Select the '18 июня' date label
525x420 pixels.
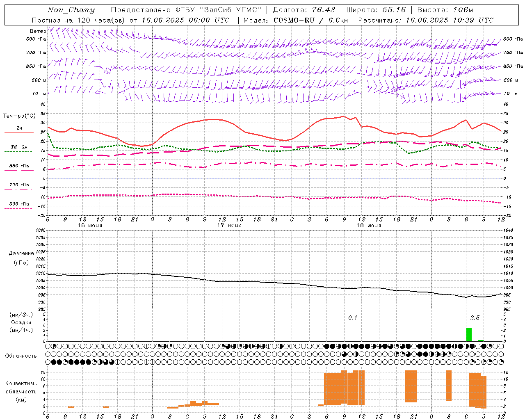369,226
